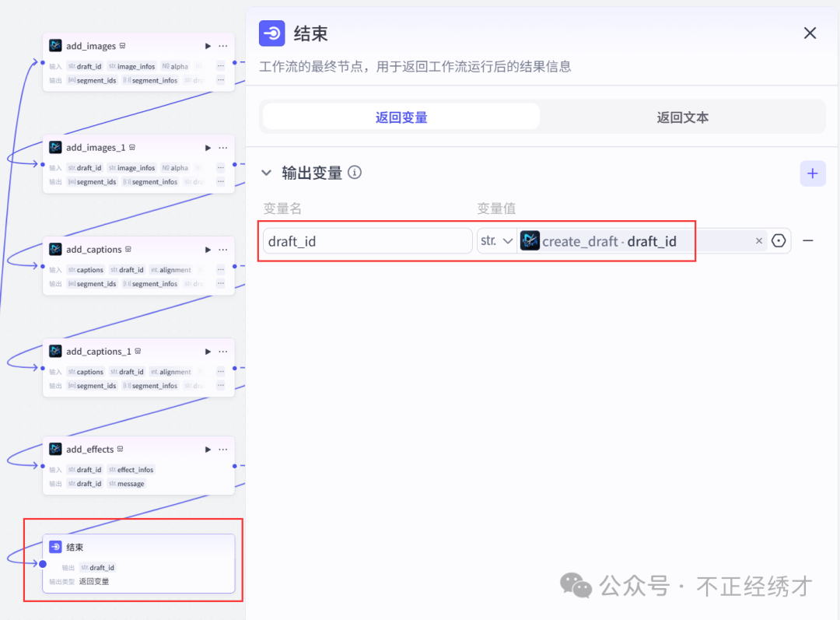Image resolution: width=840 pixels, height=620 pixels.
Task: Click the create_draft icon in the variable value
Action: [x=530, y=240]
